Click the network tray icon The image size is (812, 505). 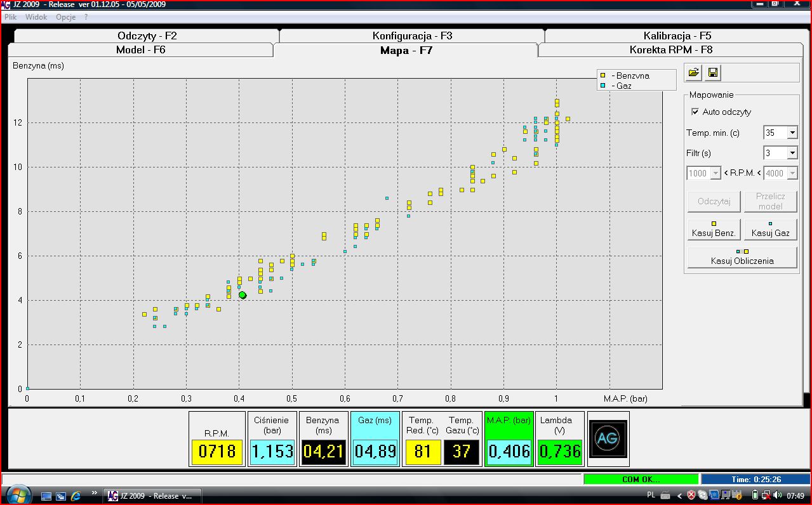tap(767, 495)
